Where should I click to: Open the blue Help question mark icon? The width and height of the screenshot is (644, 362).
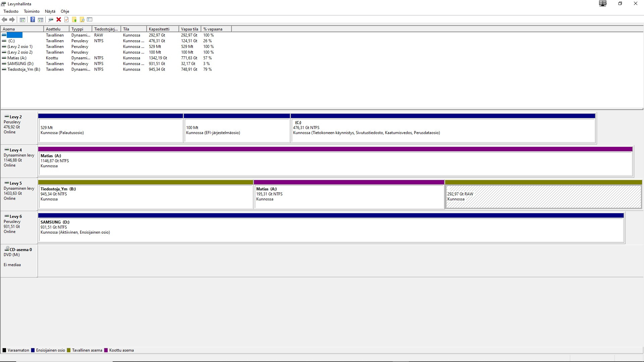[x=33, y=20]
